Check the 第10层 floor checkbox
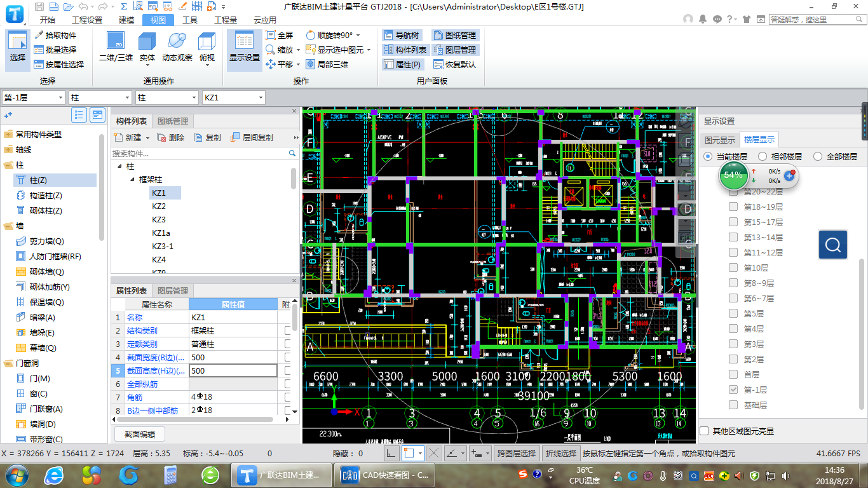 [733, 268]
